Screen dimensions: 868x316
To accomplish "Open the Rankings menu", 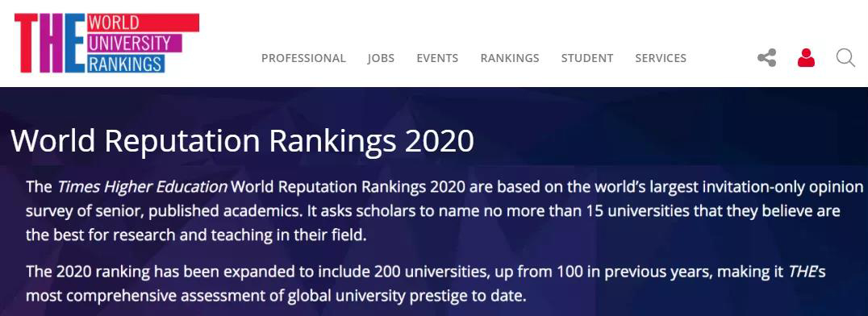I will pos(510,58).
